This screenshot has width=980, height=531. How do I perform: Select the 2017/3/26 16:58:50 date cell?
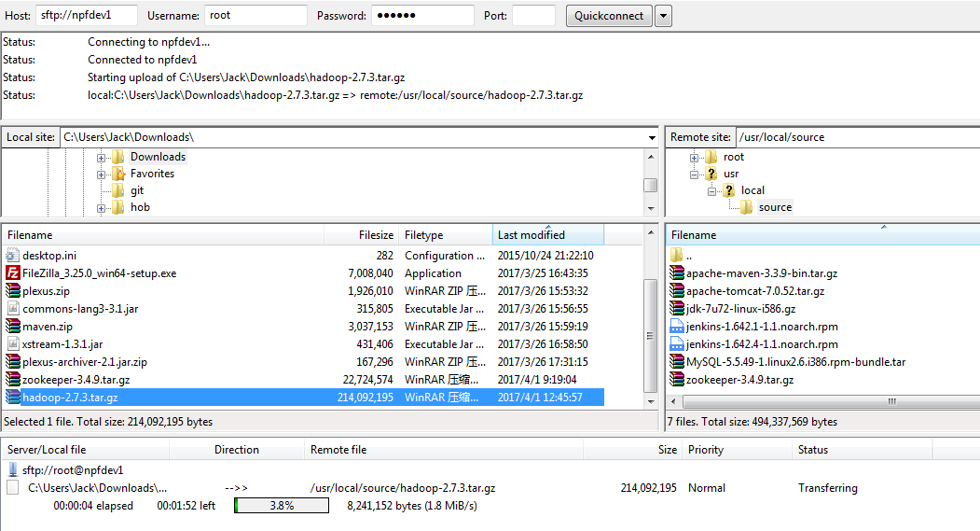pos(543,344)
